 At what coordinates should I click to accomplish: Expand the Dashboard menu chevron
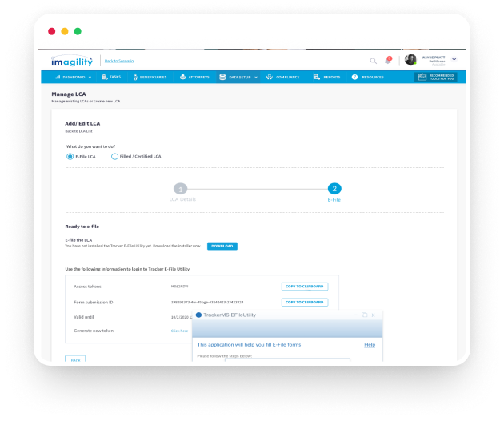click(x=90, y=77)
